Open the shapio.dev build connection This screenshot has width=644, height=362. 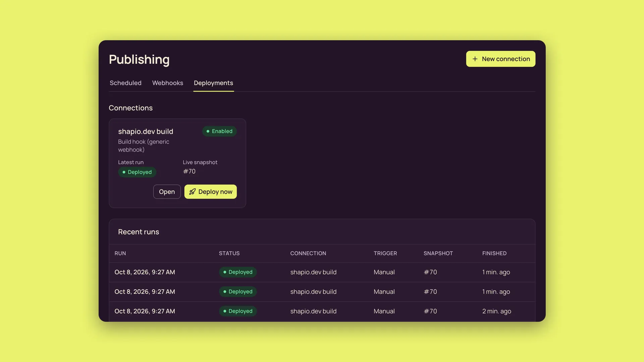point(167,192)
